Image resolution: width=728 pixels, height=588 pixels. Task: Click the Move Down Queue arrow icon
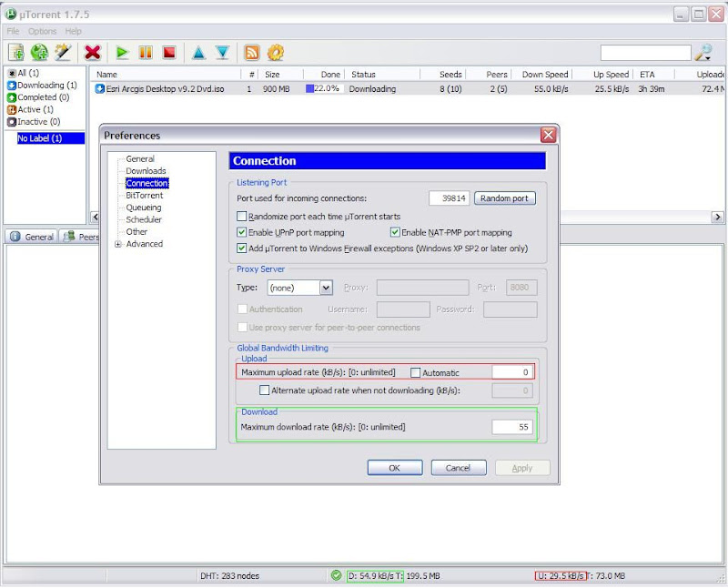click(x=223, y=53)
